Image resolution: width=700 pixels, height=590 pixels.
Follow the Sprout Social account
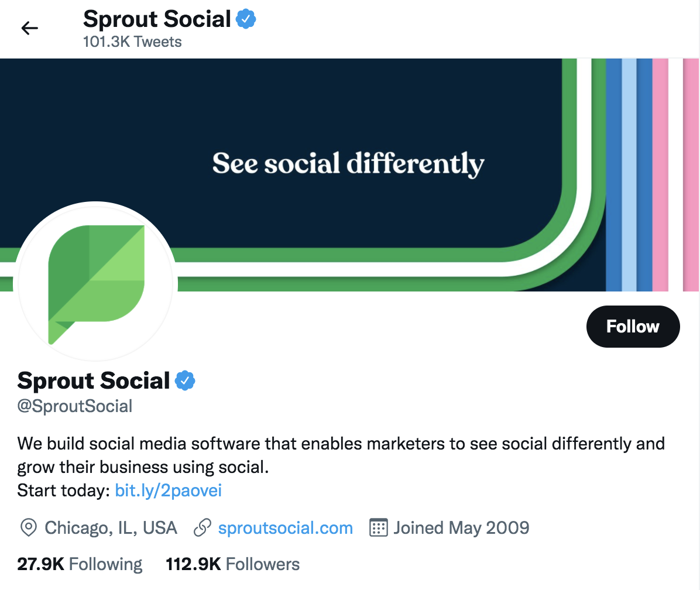pos(633,327)
